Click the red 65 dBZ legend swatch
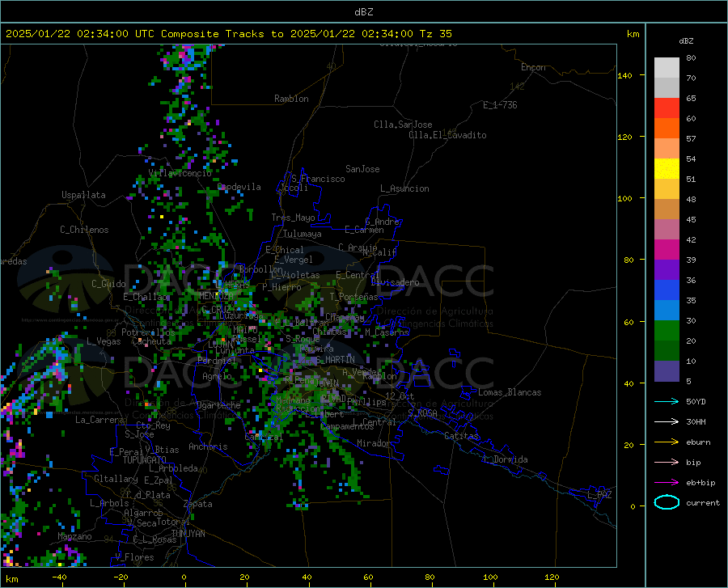 click(667, 108)
